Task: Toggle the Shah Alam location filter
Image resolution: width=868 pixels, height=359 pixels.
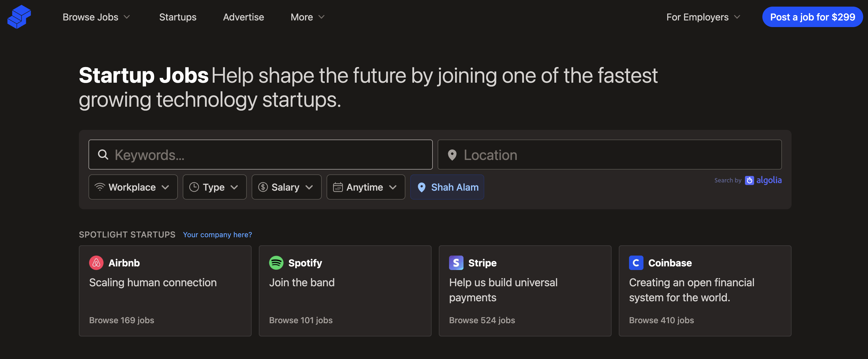Action: pyautogui.click(x=447, y=187)
